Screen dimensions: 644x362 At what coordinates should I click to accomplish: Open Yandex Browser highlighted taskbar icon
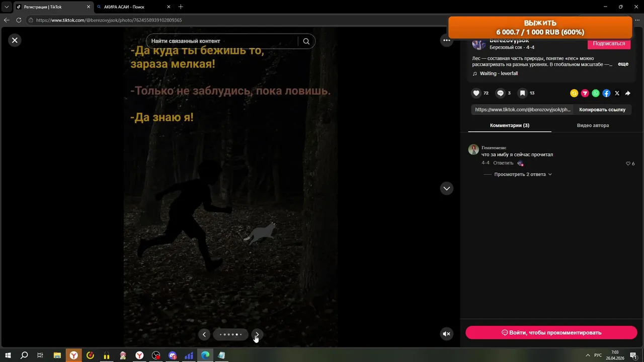tap(74, 355)
